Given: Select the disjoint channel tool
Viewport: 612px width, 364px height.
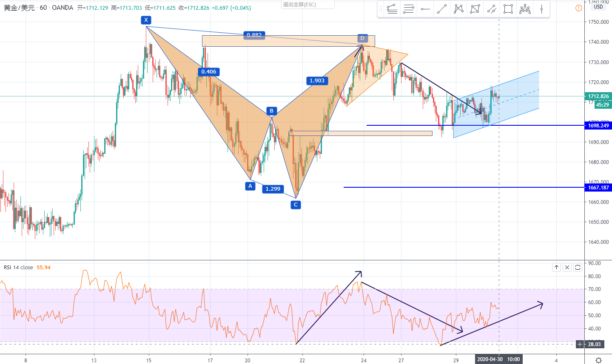Looking at the screenshot, I should pos(492,9).
